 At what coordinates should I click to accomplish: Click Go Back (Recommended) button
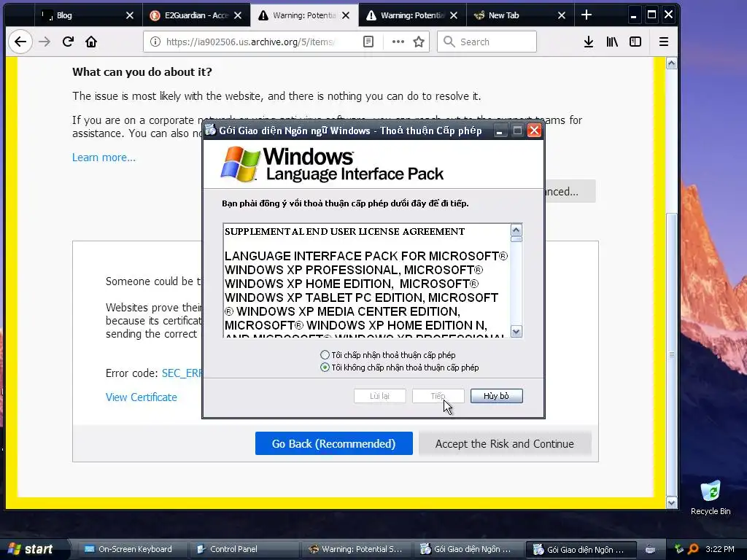333,443
